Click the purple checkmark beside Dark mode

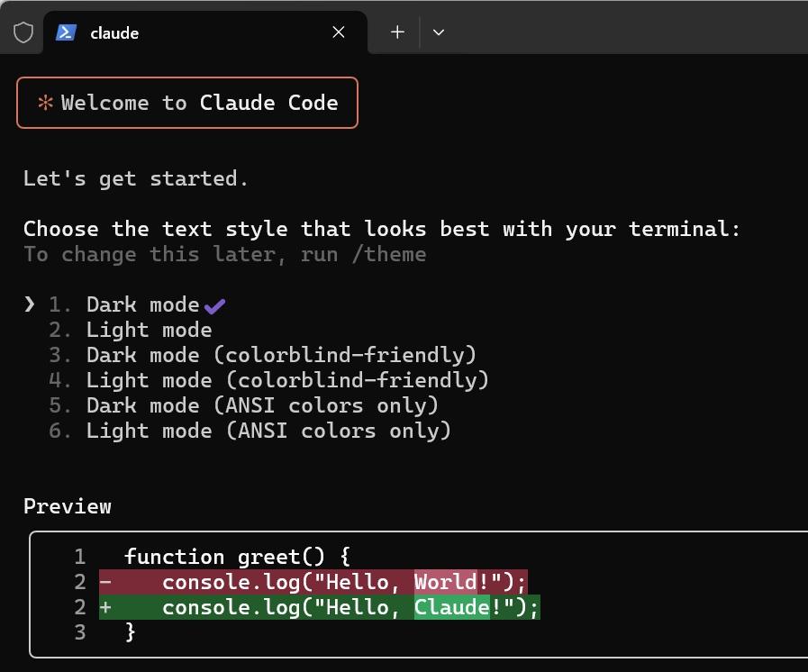click(x=214, y=305)
